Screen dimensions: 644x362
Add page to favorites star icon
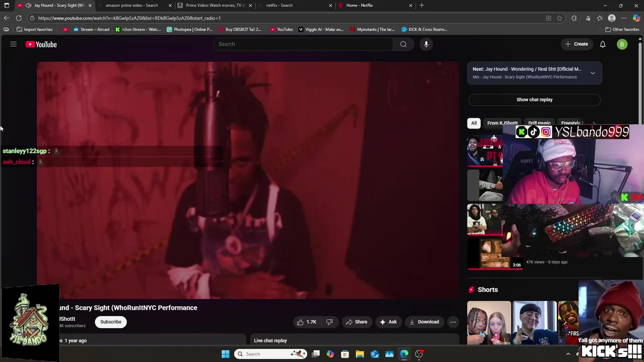point(559,18)
